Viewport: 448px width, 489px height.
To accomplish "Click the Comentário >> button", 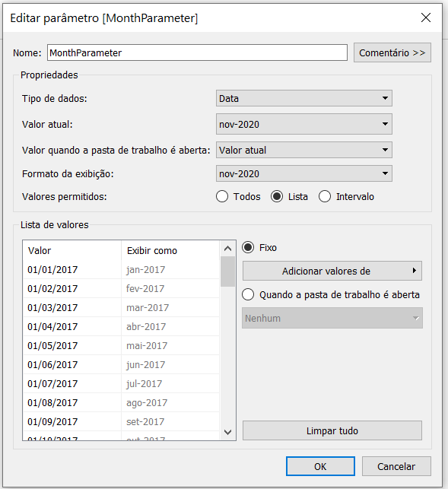I will click(392, 52).
